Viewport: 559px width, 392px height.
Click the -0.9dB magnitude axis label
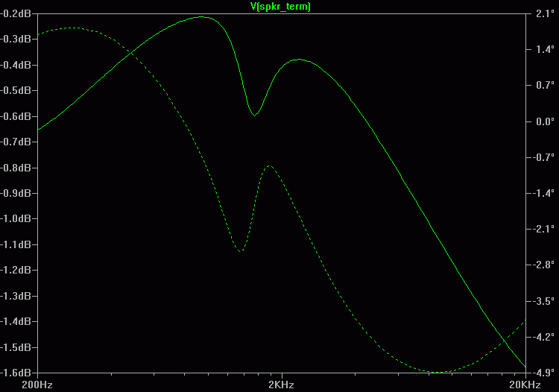pyautogui.click(x=16, y=193)
